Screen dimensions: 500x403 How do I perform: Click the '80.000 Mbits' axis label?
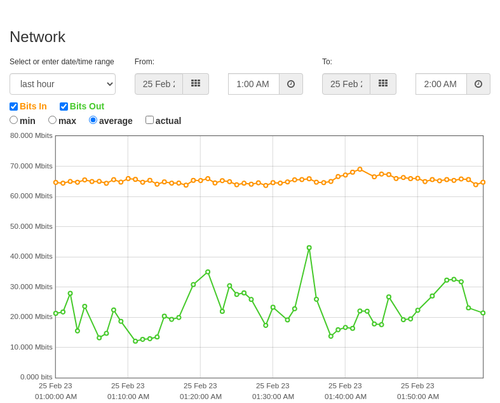pyautogui.click(x=31, y=136)
